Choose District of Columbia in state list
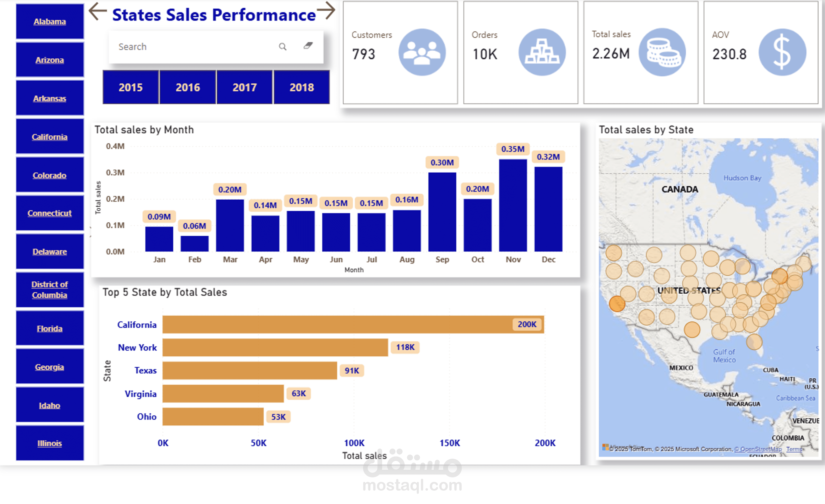 pos(49,290)
